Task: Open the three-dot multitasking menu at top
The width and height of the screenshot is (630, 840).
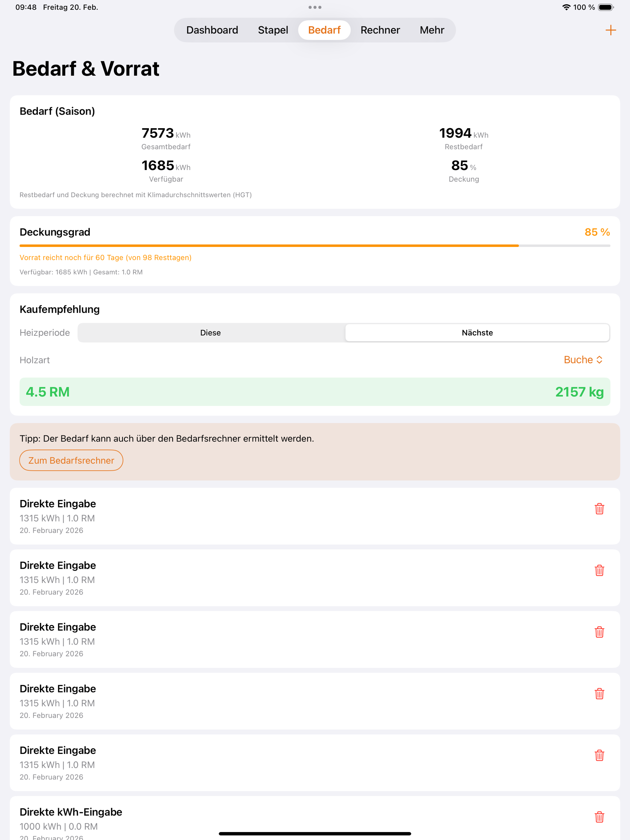Action: (315, 7)
